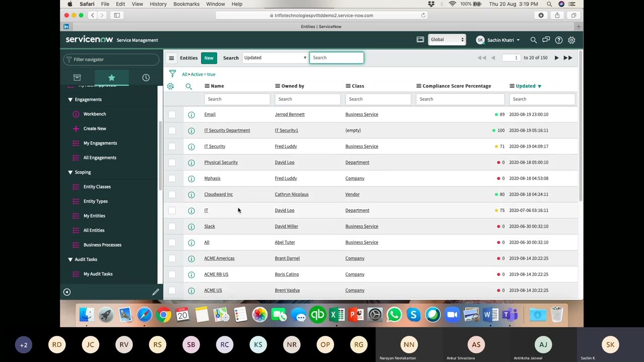Collapse the Engagements section in the navigator
Image resolution: width=644 pixels, height=362 pixels.
coord(70,100)
